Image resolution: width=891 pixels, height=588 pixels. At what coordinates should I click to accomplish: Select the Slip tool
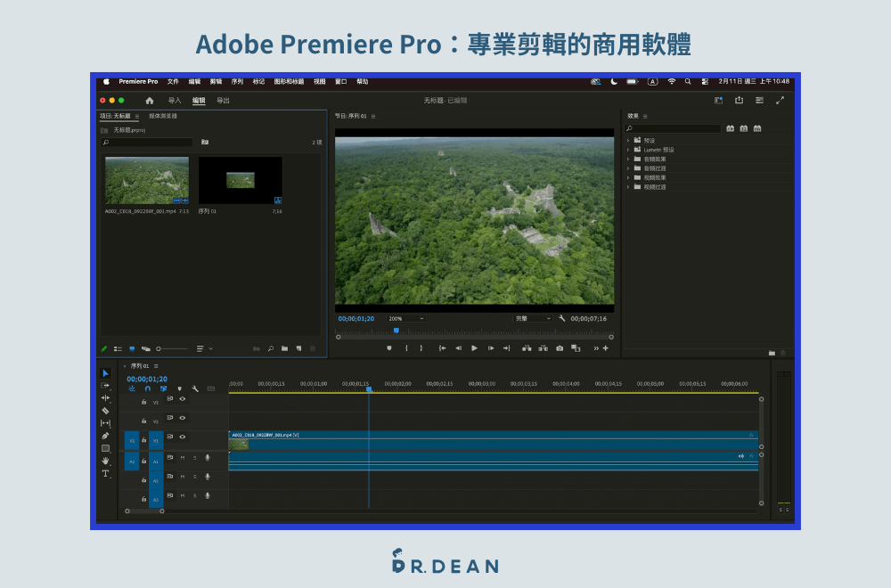pos(105,423)
